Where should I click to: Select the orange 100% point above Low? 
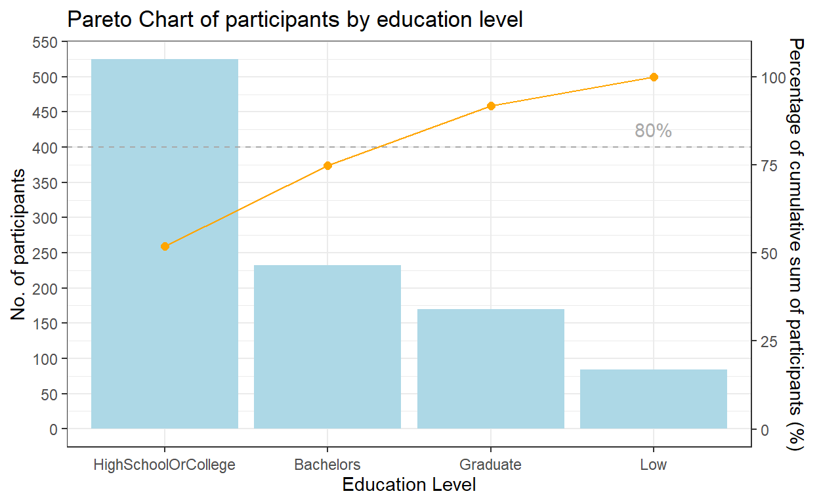tap(654, 77)
